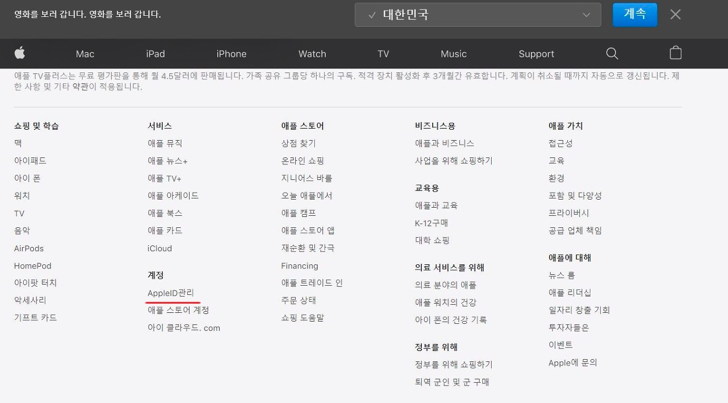Screen dimensions: 728x403
Task: Click the 애플과 교육 link
Action: (436, 205)
